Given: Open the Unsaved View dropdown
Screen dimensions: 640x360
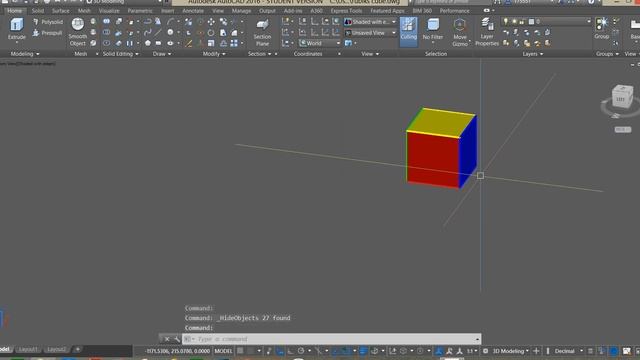Looking at the screenshot, I should pos(371,33).
